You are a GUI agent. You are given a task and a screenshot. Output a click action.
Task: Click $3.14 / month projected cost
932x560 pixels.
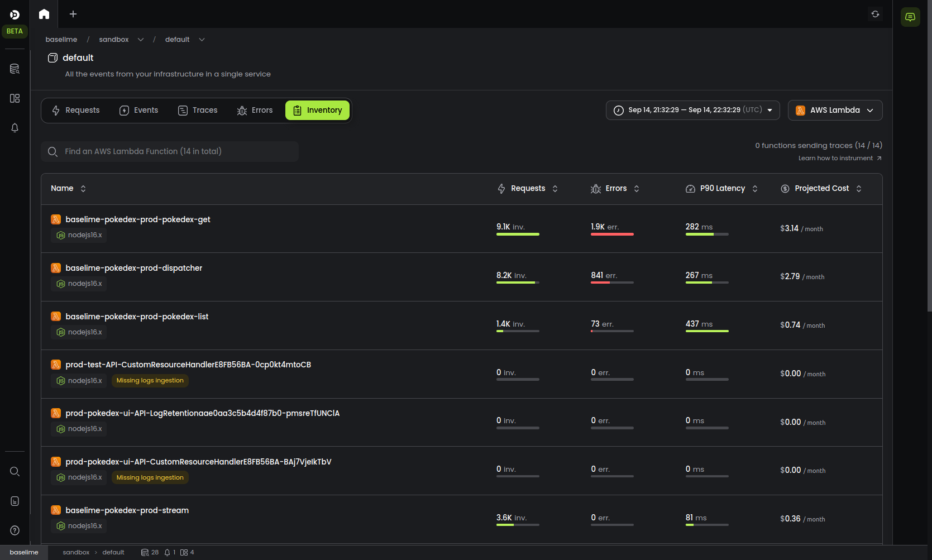(x=801, y=228)
